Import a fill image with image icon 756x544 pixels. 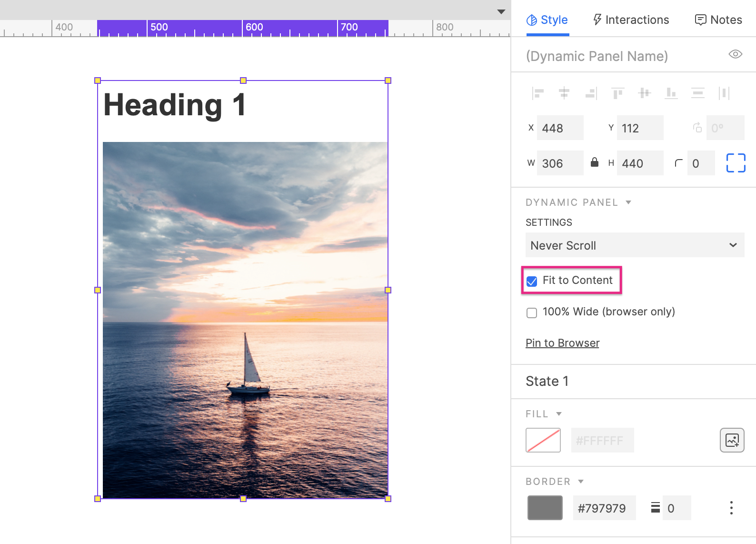tap(732, 440)
